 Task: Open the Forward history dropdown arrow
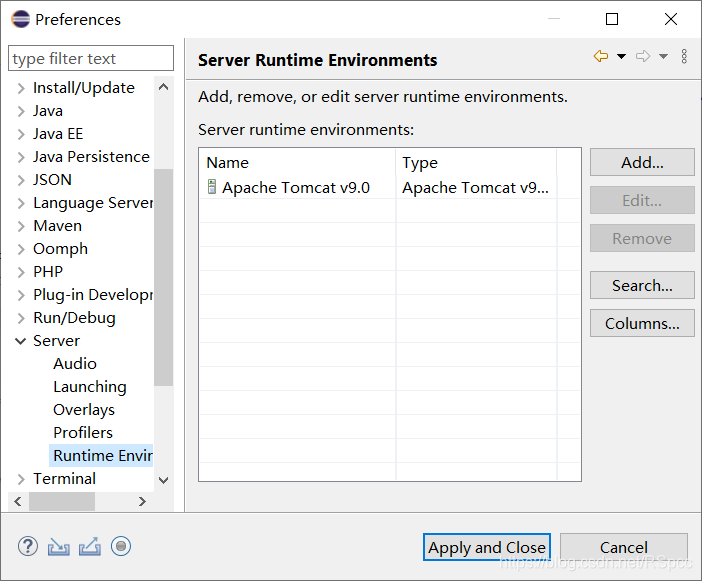tap(663, 57)
